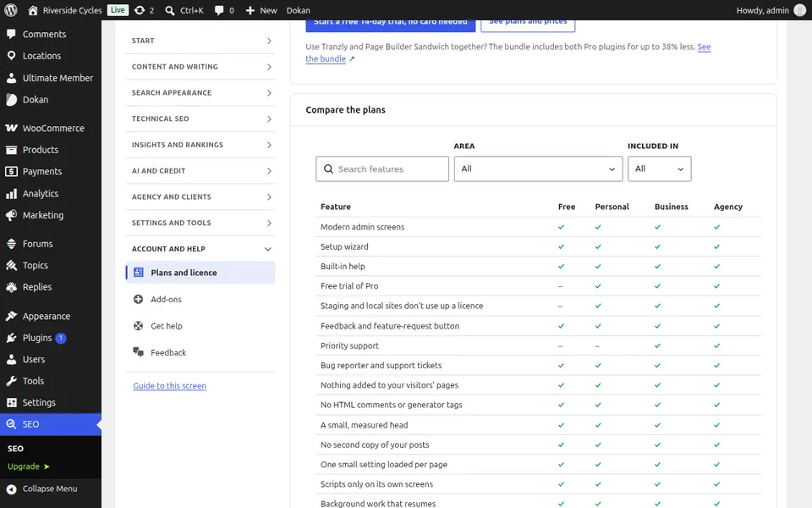812x508 pixels.
Task: Click the Analytics bar chart icon
Action: pyautogui.click(x=11, y=193)
